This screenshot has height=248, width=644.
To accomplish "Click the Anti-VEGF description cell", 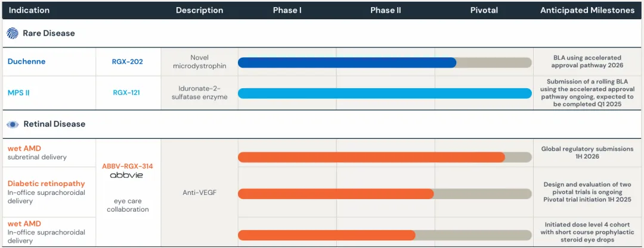I will 199,193.
